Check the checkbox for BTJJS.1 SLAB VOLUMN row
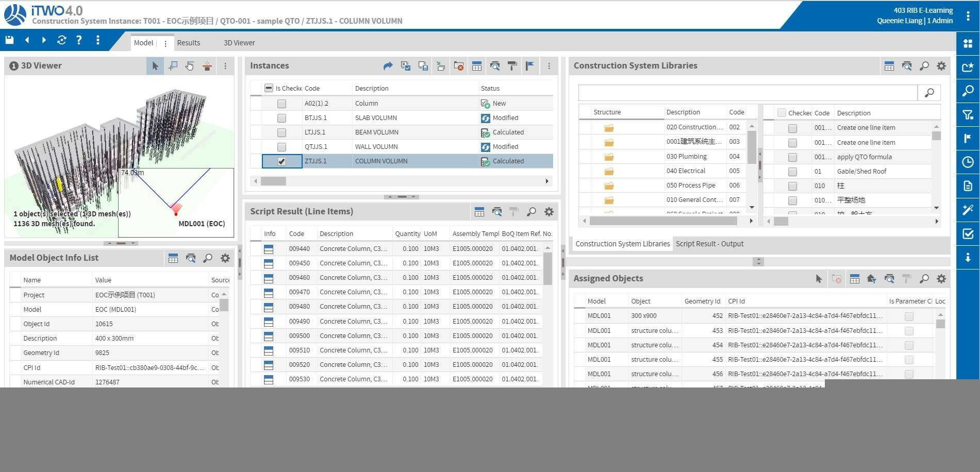 pos(281,117)
